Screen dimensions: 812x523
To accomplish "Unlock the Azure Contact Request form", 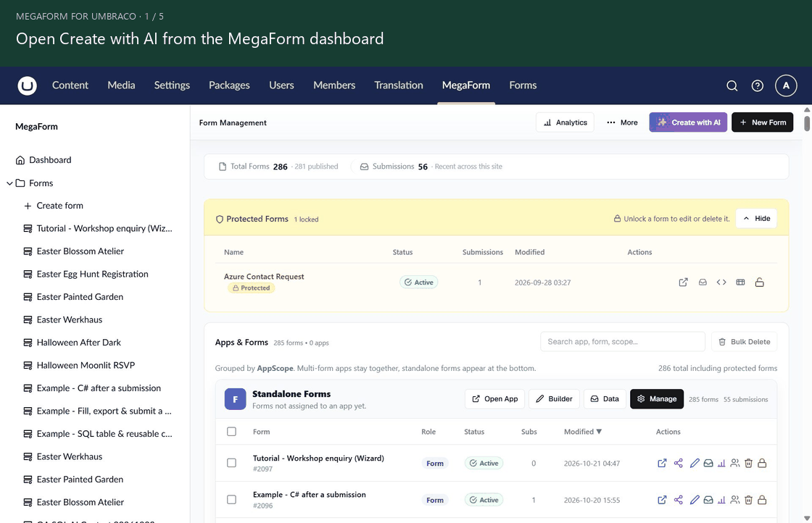I will pos(759,282).
